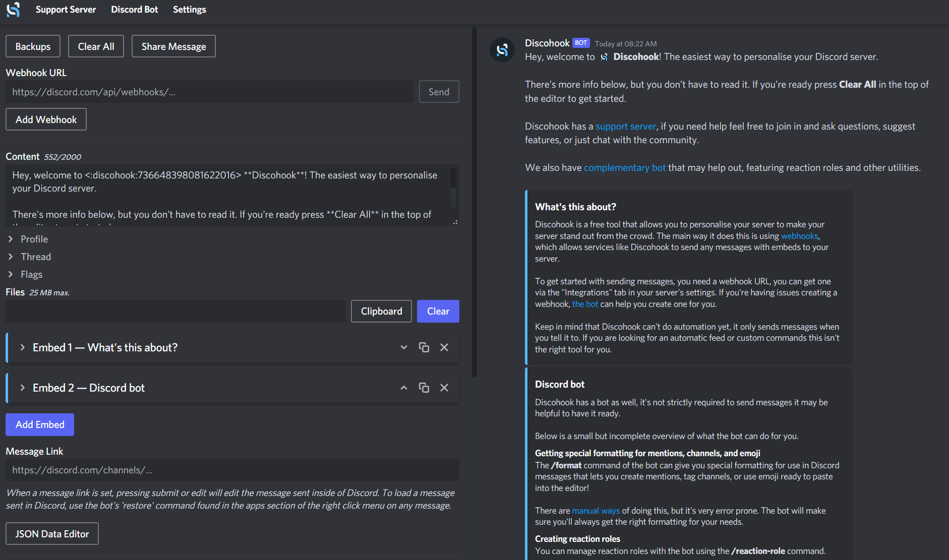Screen dimensions: 949x560
Task: Expand the Profile section
Action: click(x=34, y=239)
